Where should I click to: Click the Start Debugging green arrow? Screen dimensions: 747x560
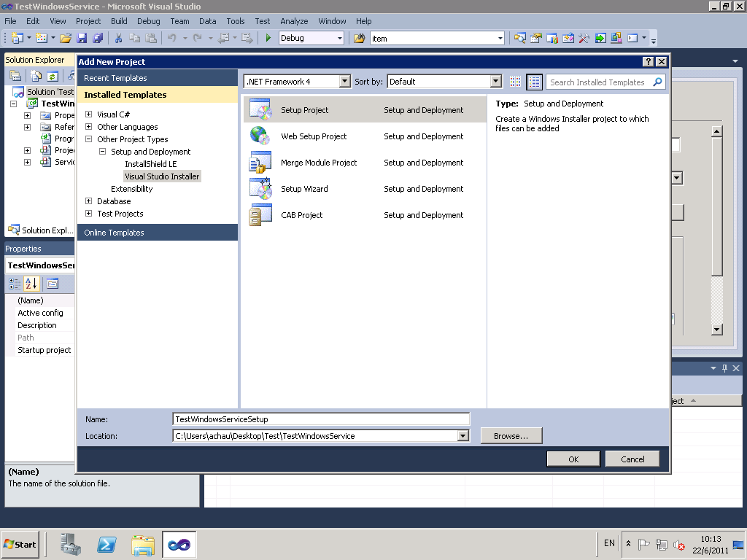[268, 38]
